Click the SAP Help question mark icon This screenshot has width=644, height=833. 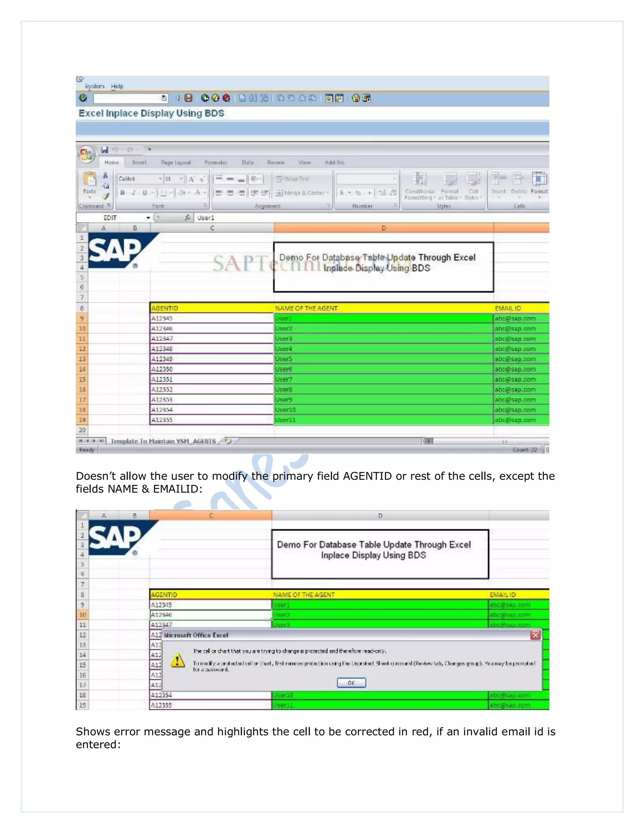coord(356,98)
